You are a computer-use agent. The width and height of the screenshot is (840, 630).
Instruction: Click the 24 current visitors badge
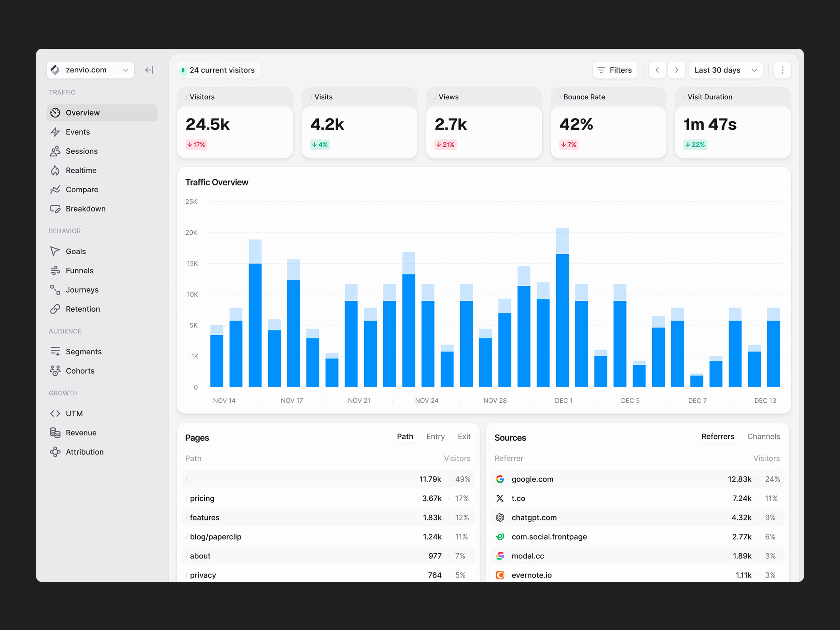(x=218, y=70)
